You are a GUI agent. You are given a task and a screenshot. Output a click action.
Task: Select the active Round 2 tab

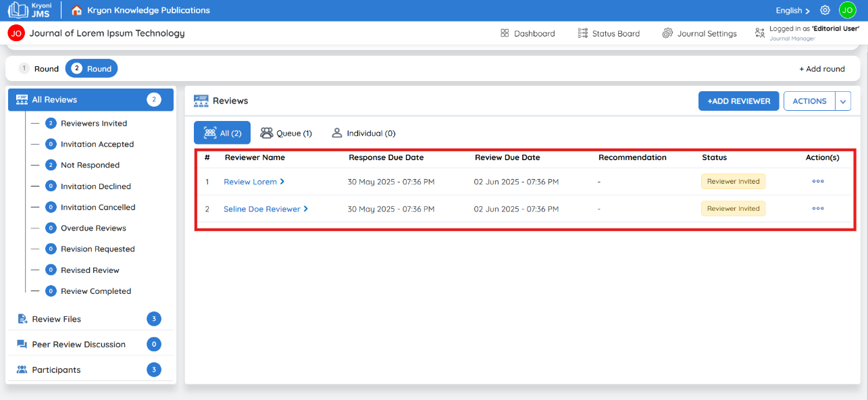tap(91, 68)
